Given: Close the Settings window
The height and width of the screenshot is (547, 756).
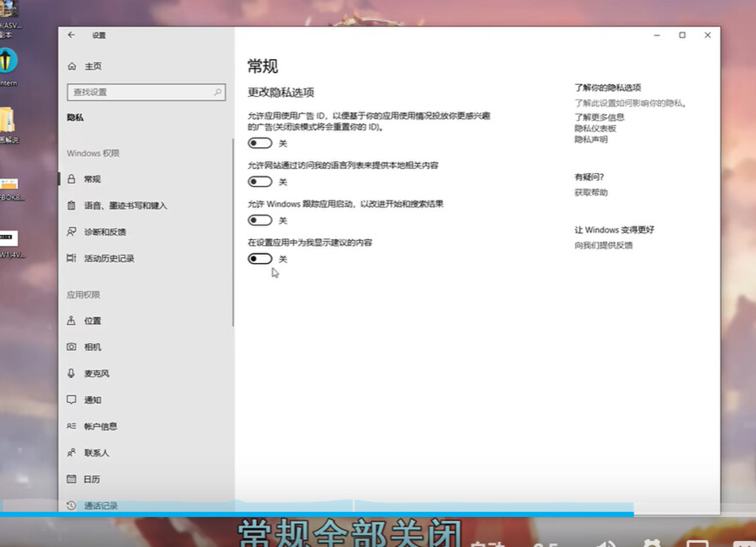Looking at the screenshot, I should (708, 35).
